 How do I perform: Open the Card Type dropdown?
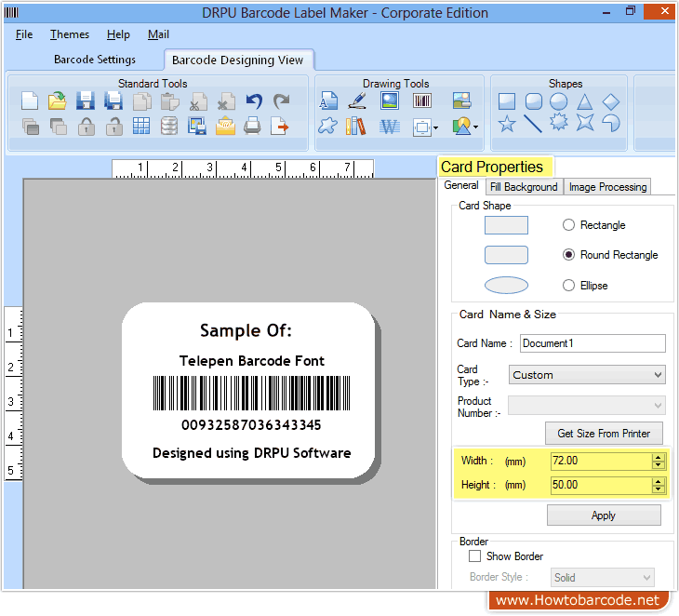point(587,375)
